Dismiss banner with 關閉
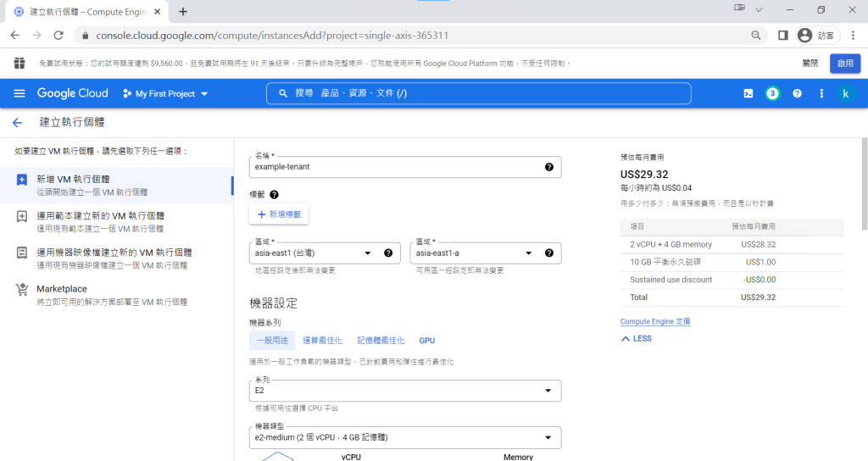This screenshot has width=868, height=461. pyautogui.click(x=810, y=63)
